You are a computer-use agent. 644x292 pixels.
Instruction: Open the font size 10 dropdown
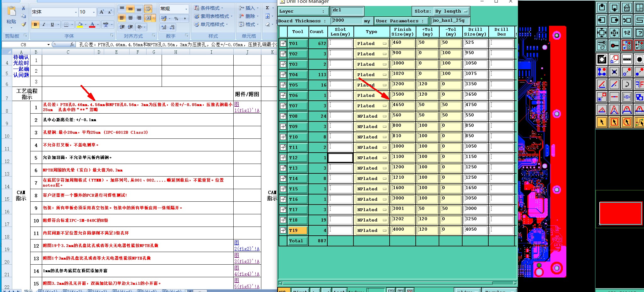click(94, 12)
